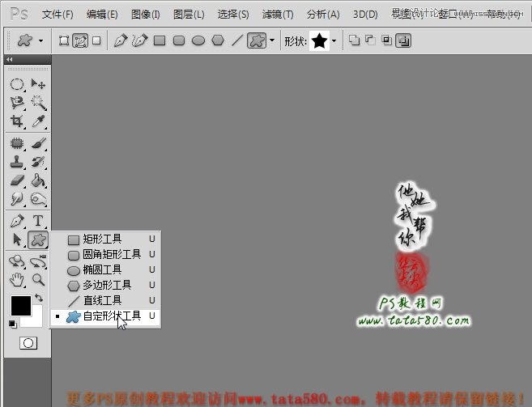Select the Magic Wand tool

38,103
